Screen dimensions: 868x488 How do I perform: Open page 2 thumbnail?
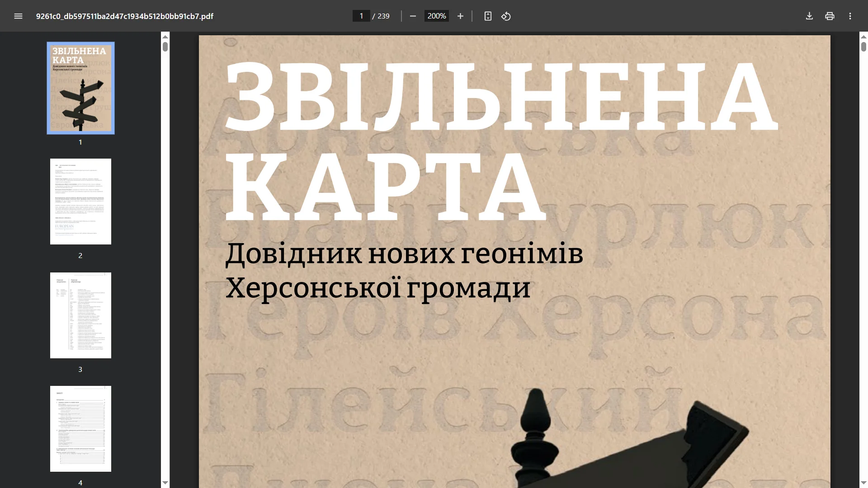point(80,202)
